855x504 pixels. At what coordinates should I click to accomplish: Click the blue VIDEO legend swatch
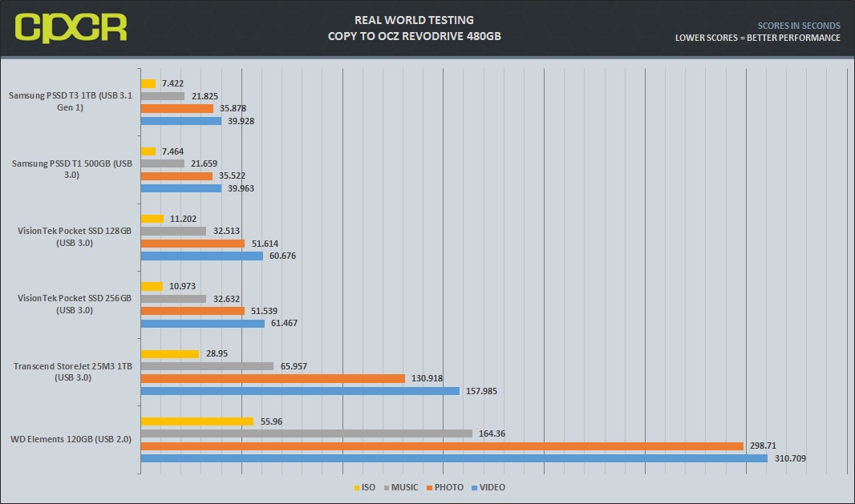(474, 488)
